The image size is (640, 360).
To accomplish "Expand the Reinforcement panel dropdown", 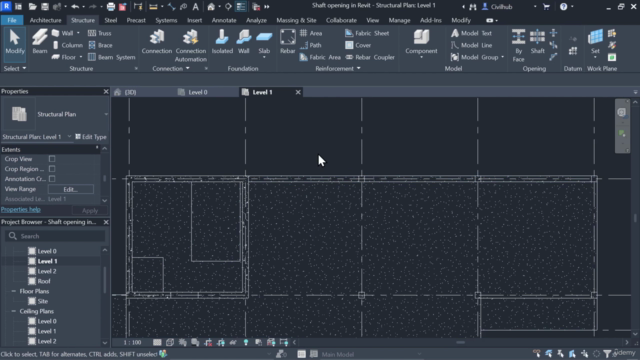I will point(338,68).
